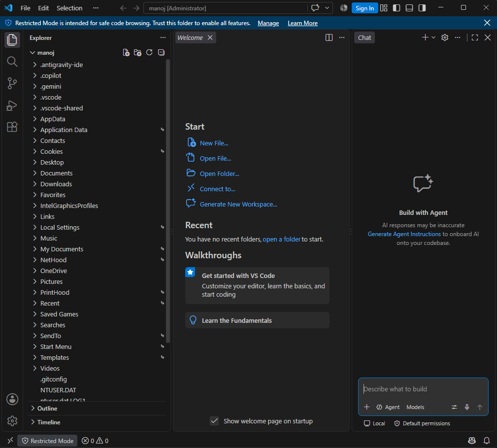497x448 pixels.
Task: Open the Agent mode picker
Action: 388,407
